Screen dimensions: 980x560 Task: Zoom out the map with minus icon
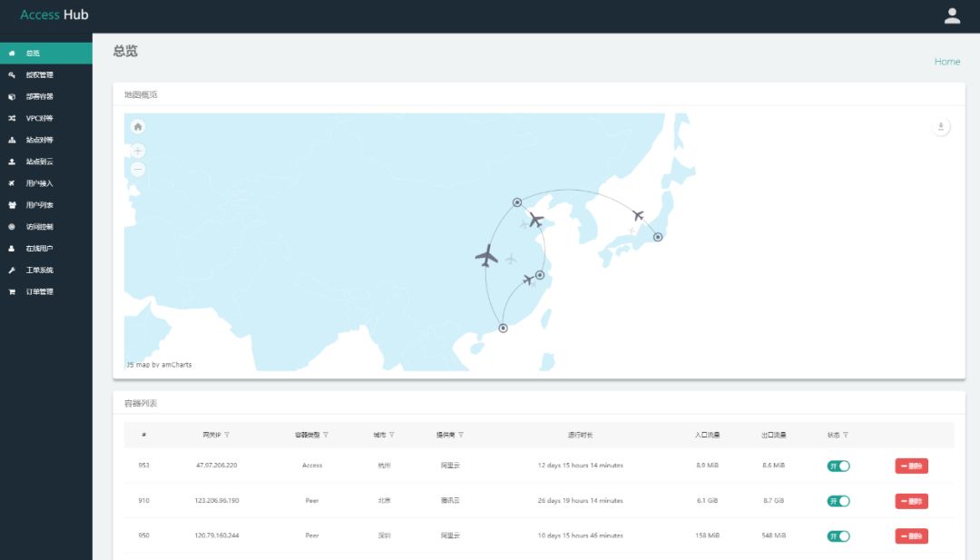pos(138,170)
